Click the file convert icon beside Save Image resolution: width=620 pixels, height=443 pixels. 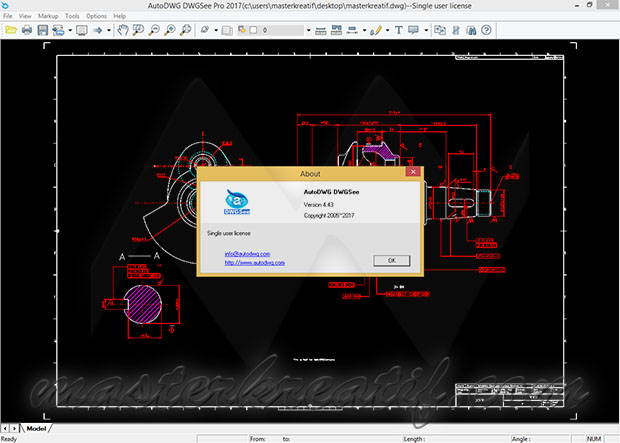tap(58, 30)
